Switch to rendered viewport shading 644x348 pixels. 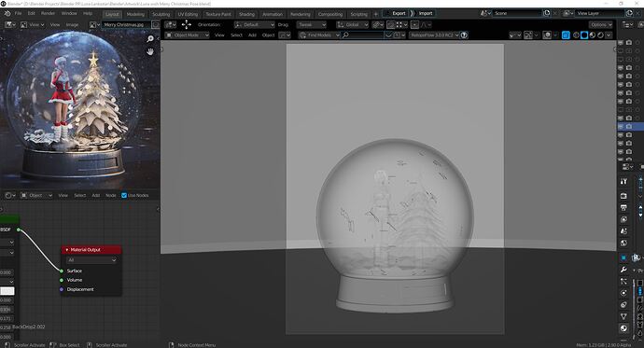click(x=600, y=35)
